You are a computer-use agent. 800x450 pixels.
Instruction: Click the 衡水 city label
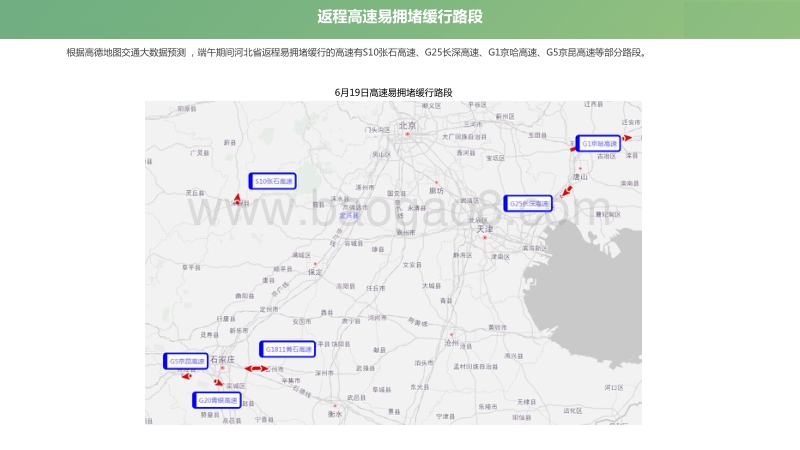(335, 414)
